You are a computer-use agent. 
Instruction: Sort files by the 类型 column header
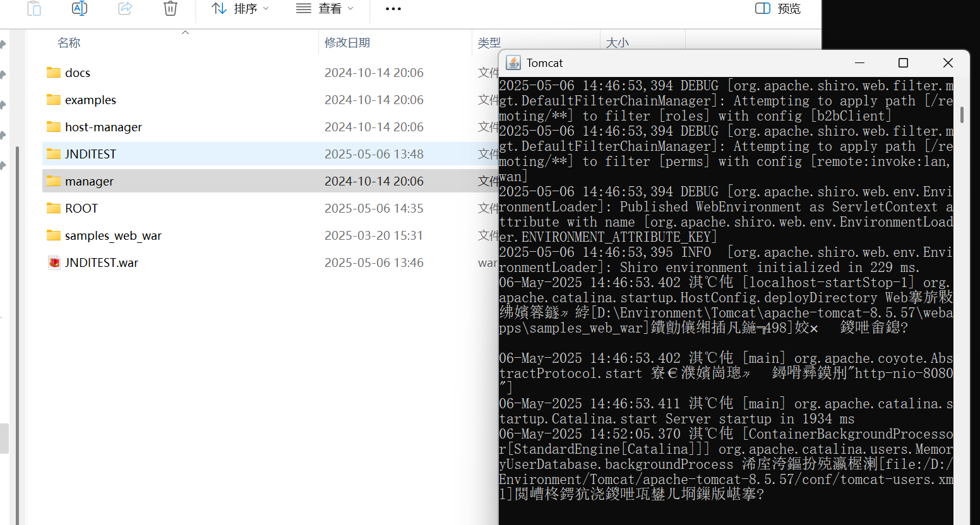(x=489, y=43)
